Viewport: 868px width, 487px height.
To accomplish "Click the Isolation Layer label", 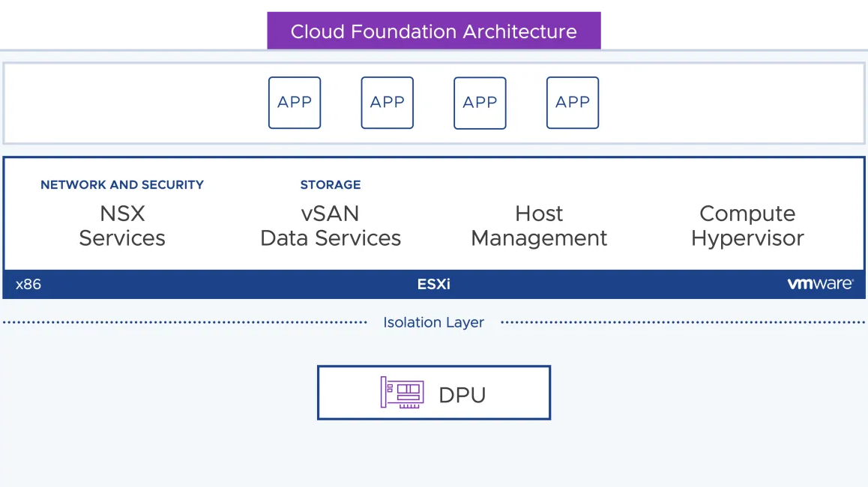I will pos(434,322).
